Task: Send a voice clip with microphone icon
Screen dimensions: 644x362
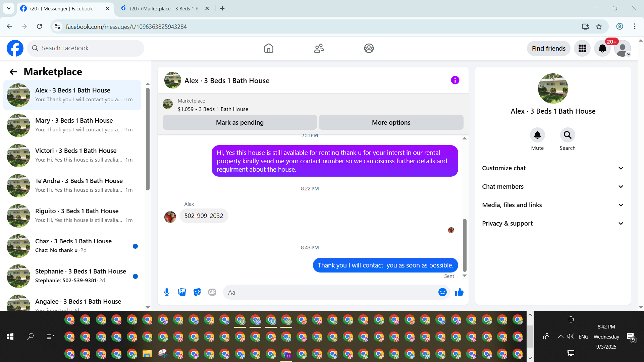Action: (x=167, y=292)
